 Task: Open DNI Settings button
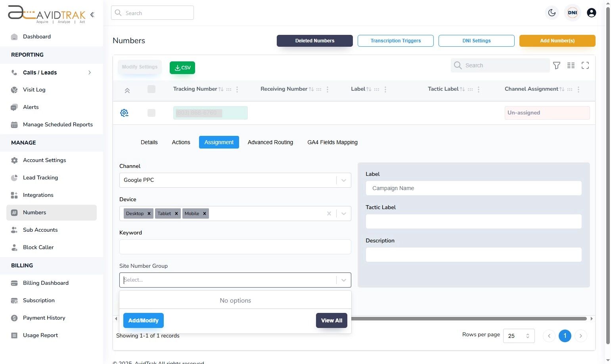[x=477, y=41]
